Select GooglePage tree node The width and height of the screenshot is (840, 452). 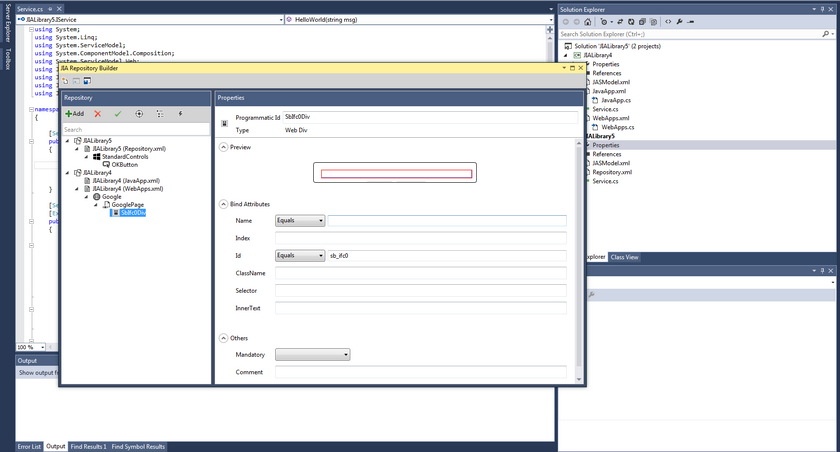[128, 205]
